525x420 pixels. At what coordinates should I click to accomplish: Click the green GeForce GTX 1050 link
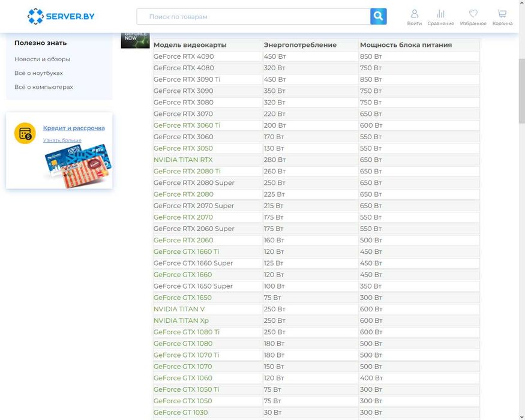[182, 401]
